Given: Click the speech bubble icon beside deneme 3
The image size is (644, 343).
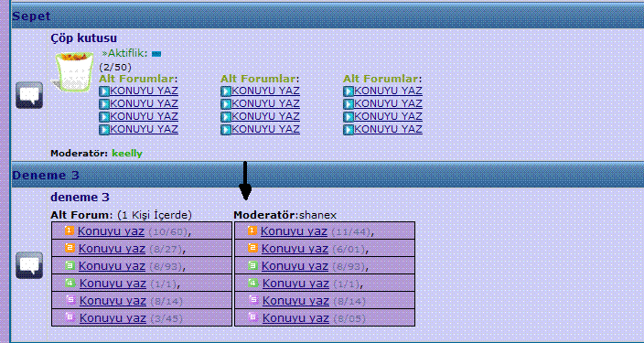Looking at the screenshot, I should pos(29,265).
